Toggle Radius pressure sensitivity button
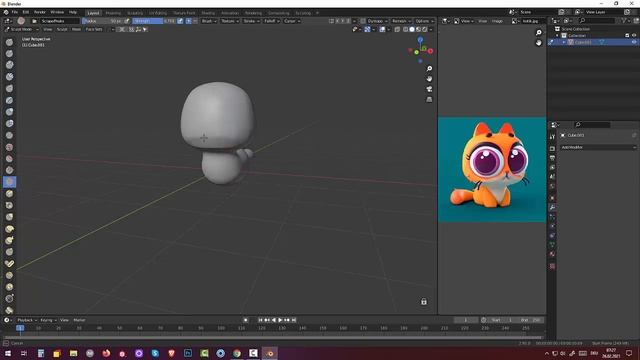Viewport: 640px width, 360px height. coord(127,21)
